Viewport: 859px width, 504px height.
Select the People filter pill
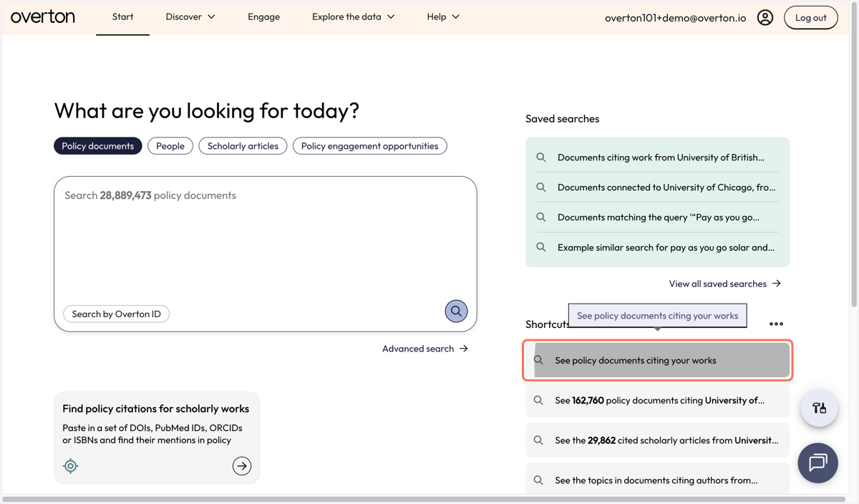[x=170, y=146]
